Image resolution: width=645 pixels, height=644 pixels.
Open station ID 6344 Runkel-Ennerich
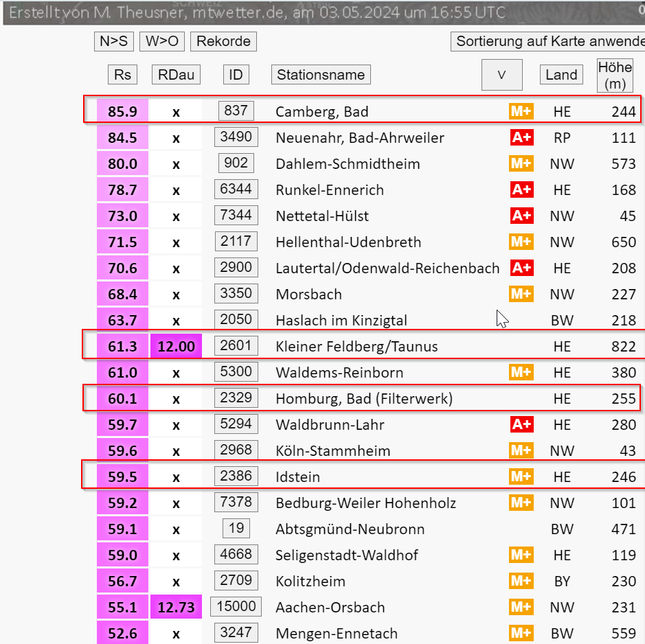(236, 189)
